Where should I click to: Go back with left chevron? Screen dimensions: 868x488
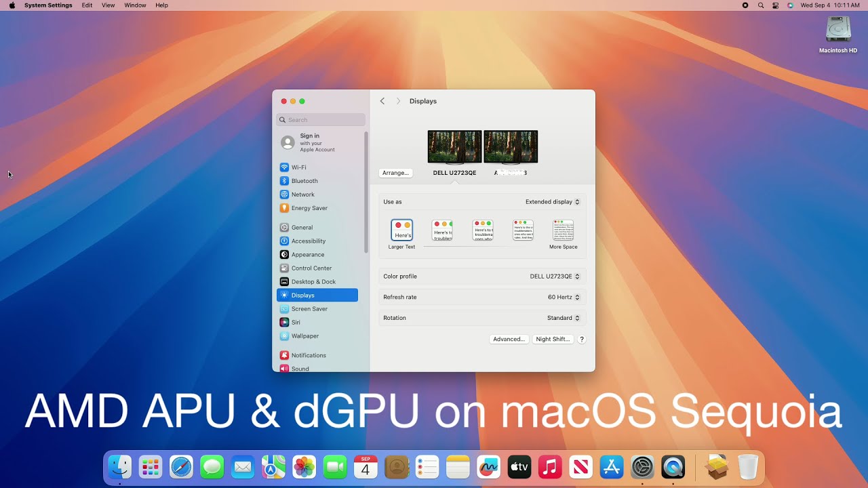click(x=382, y=101)
